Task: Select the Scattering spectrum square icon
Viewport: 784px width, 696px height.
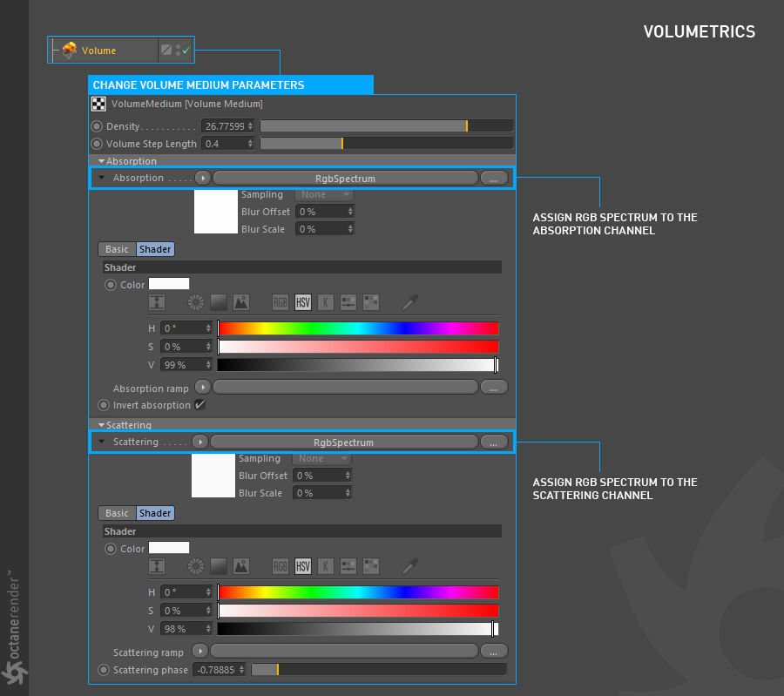Action: click(x=219, y=566)
